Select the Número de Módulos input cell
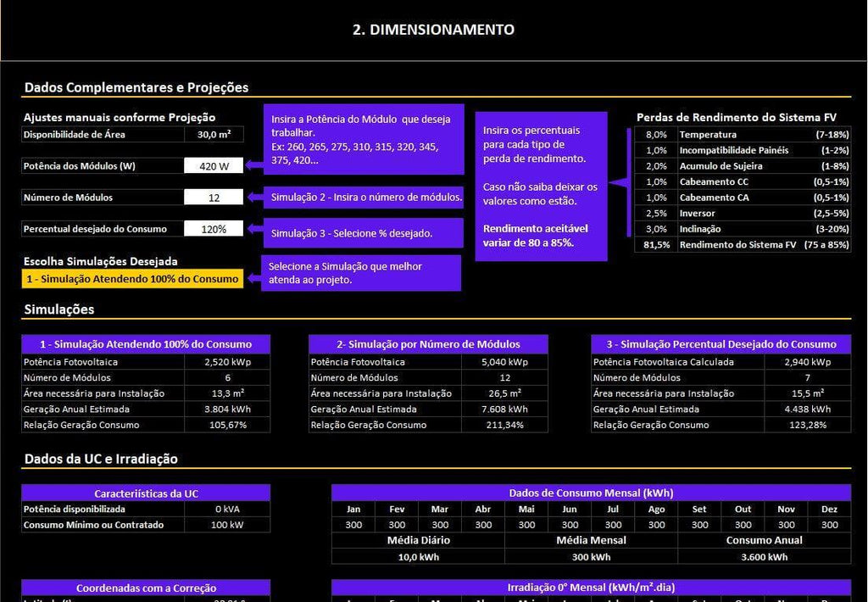Viewport: 868px width, 602px height. [214, 198]
